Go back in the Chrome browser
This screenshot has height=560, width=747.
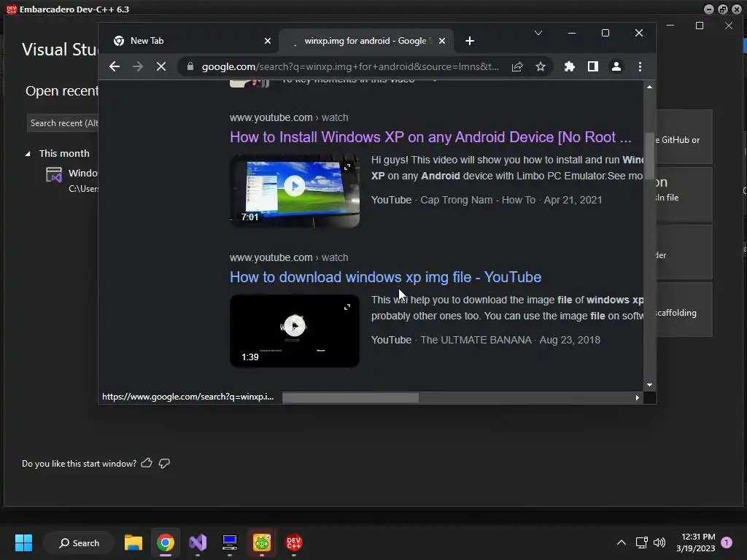(115, 66)
